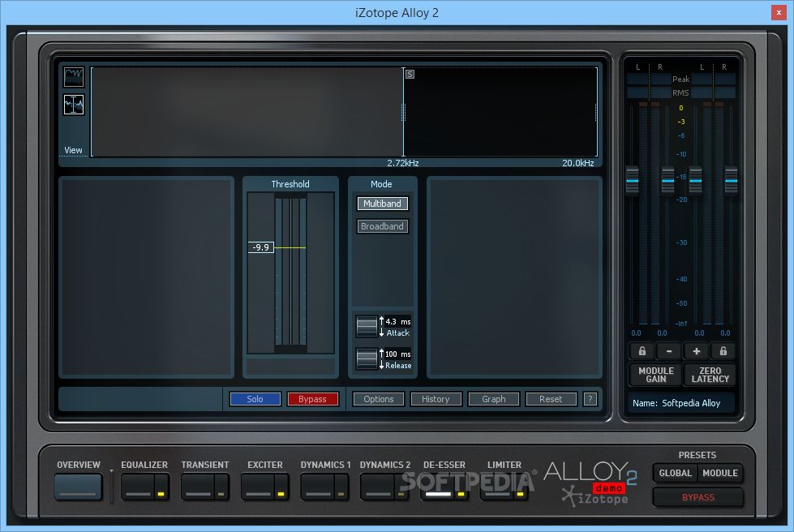
Task: Toggle the De-Esser module power LED
Action: point(461,494)
